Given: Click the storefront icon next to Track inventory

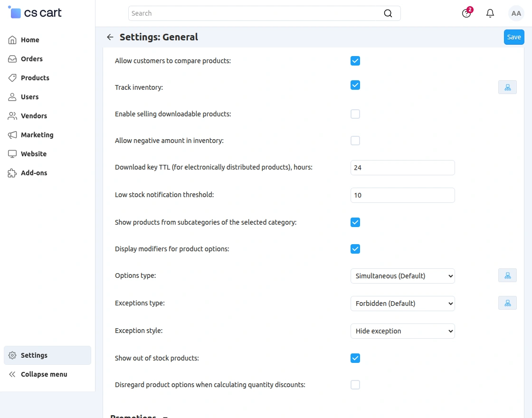Looking at the screenshot, I should [507, 87].
